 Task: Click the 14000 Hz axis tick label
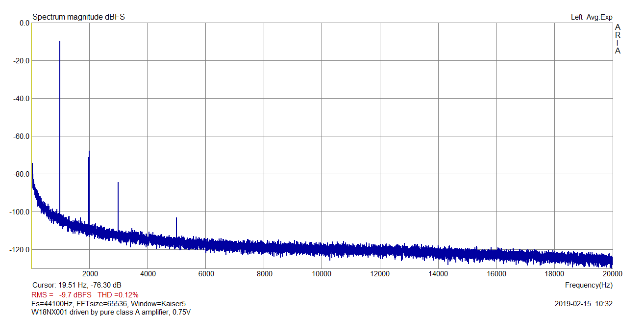click(x=438, y=273)
